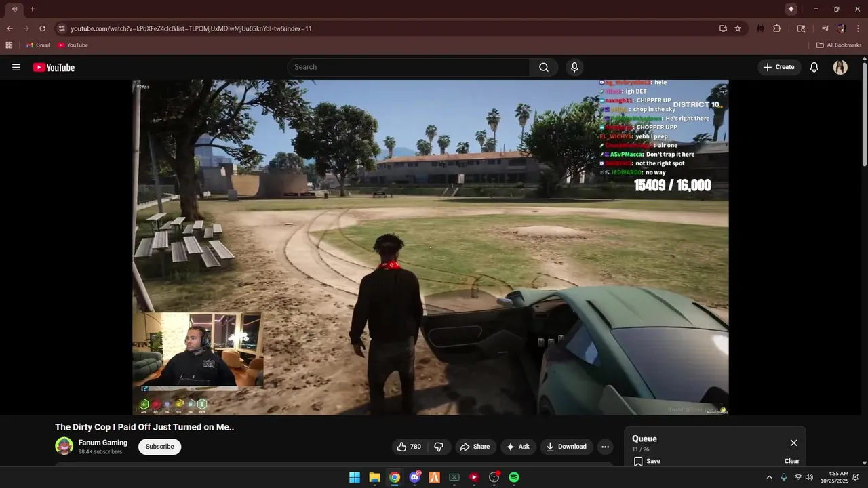Image resolution: width=868 pixels, height=488 pixels.
Task: Open taskbar network settings icon
Action: pyautogui.click(x=797, y=477)
